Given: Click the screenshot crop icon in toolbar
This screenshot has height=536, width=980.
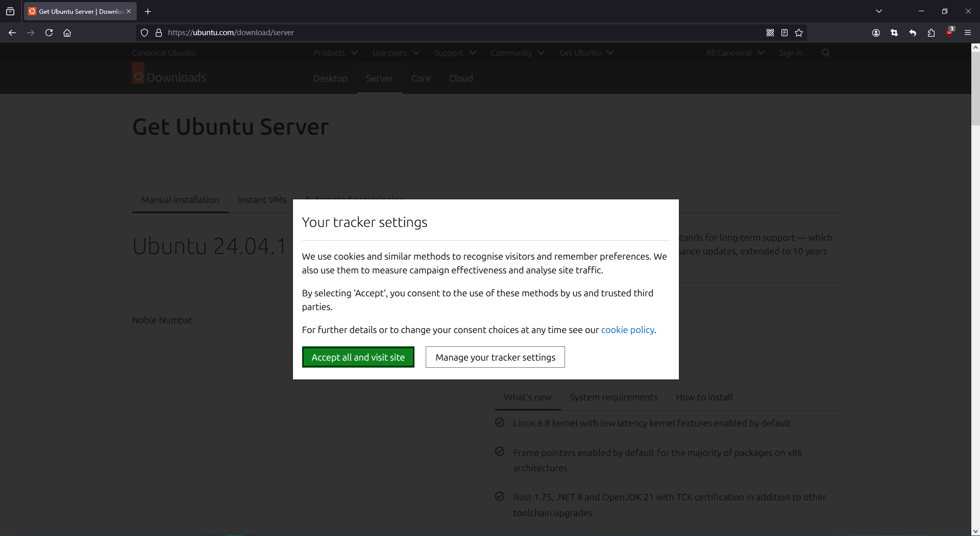Looking at the screenshot, I should point(894,33).
